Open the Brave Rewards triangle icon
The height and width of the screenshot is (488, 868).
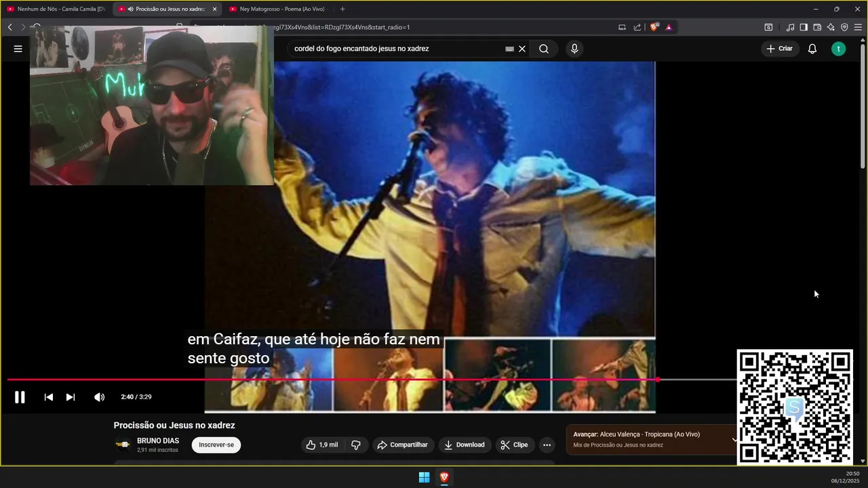tap(669, 27)
